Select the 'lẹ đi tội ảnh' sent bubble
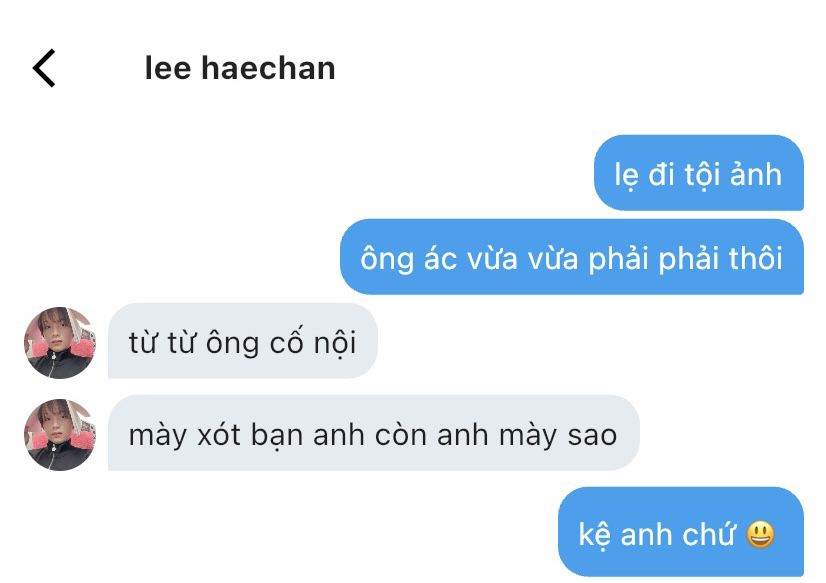This screenshot has width=826, height=583. pos(699,173)
